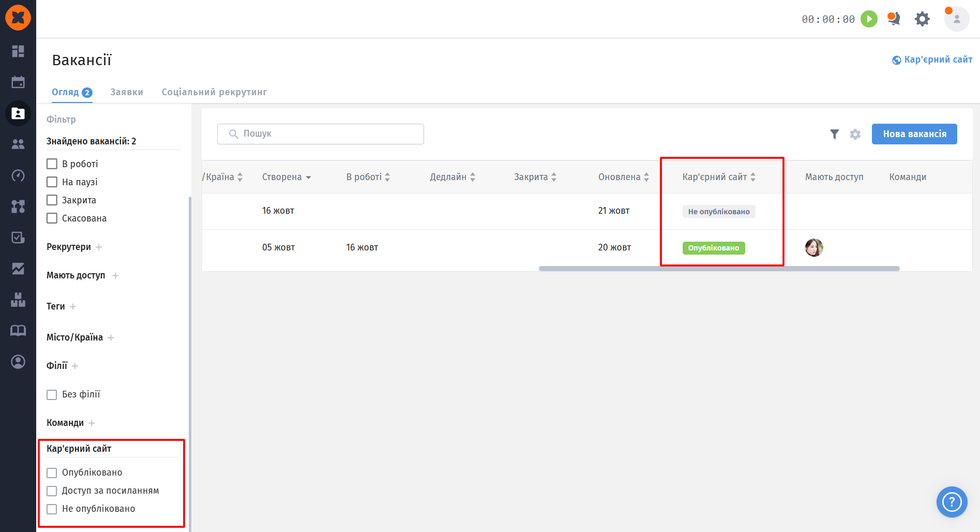Open the speedometer icon in sidebar
Viewport: 980px width, 532px height.
(x=18, y=175)
